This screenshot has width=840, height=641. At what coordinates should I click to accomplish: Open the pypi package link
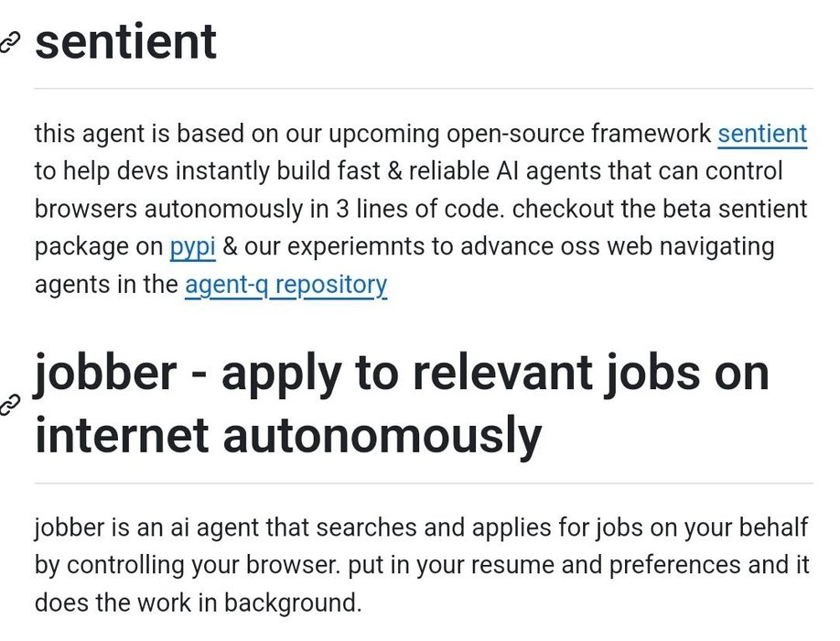(x=193, y=247)
